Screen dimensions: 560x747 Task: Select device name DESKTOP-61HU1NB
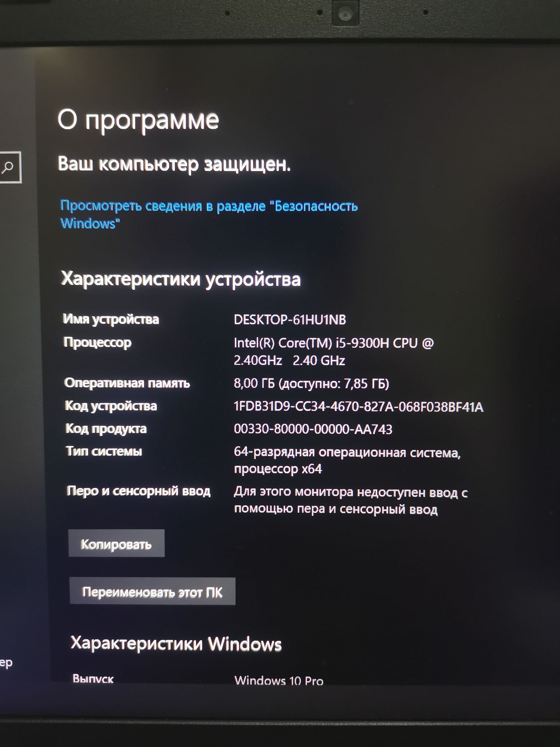pos(290,320)
